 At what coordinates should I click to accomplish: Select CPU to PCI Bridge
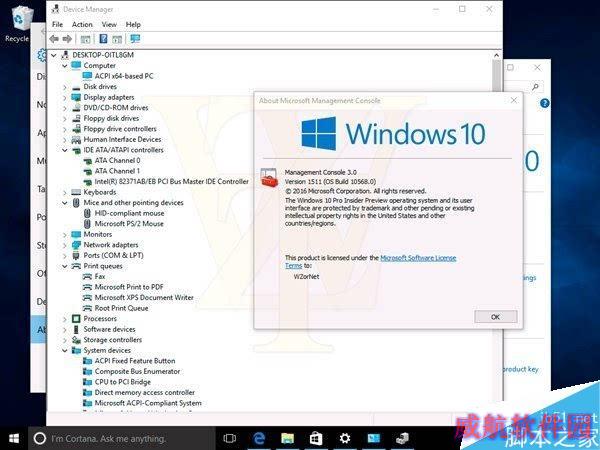click(x=123, y=382)
